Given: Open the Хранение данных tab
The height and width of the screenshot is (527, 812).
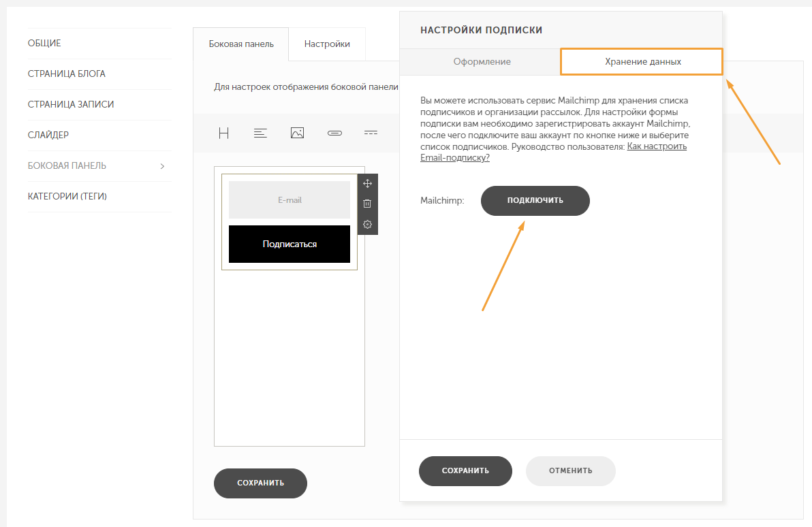Looking at the screenshot, I should point(642,61).
